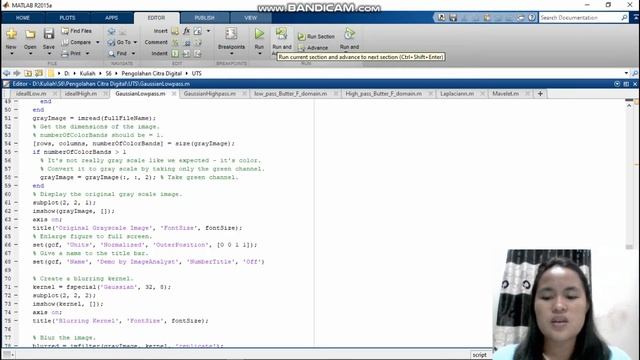Click the Back arrow in folder bar

point(7,73)
